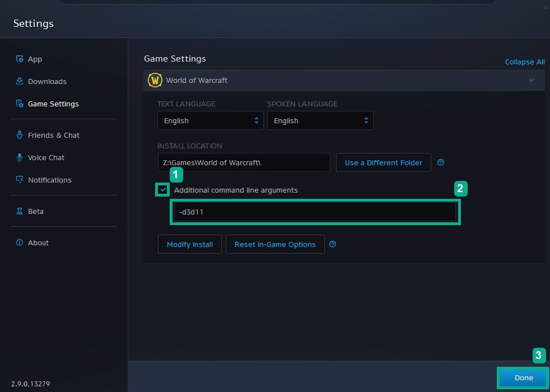The width and height of the screenshot is (550, 392).
Task: View the About page
Action: [x=38, y=242]
